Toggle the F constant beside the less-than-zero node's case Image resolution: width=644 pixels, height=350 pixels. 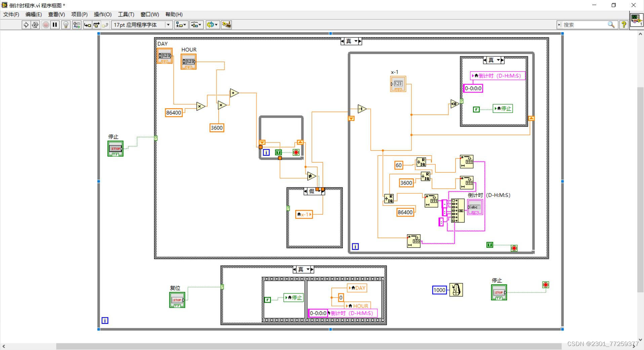tap(476, 109)
